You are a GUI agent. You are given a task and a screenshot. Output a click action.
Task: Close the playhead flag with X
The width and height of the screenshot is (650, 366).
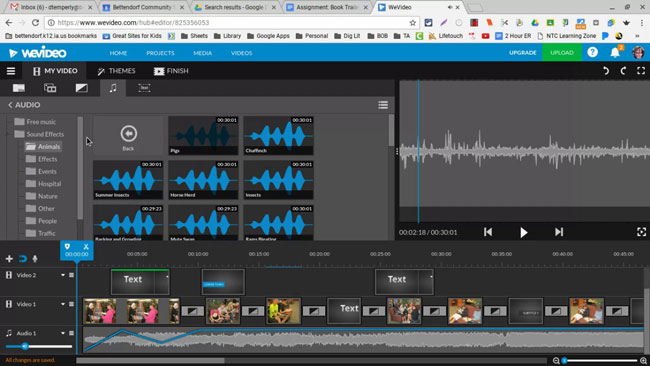(x=86, y=246)
